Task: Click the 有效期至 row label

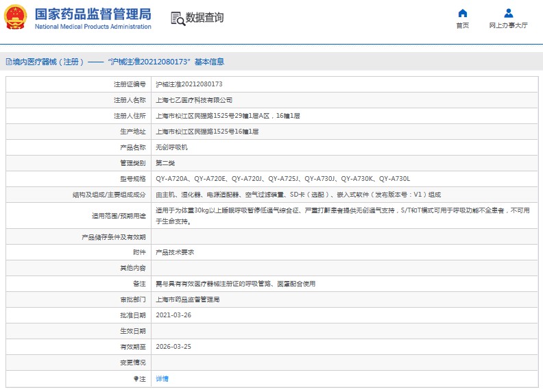Action: coord(133,347)
